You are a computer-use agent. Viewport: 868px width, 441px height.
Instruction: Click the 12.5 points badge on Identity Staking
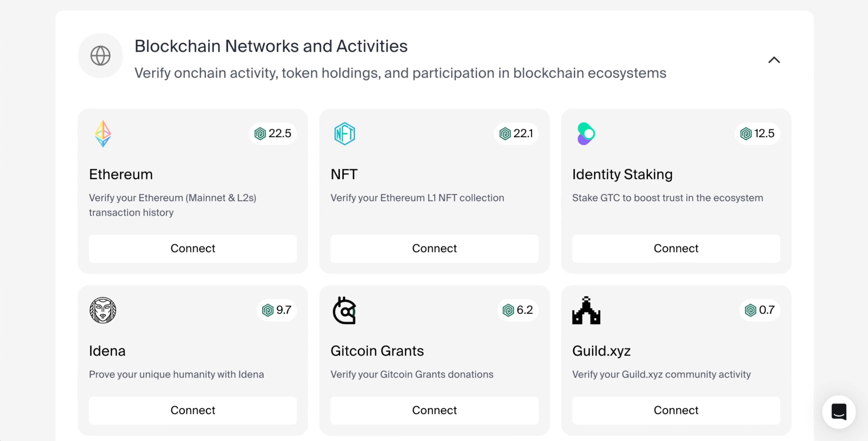[757, 134]
